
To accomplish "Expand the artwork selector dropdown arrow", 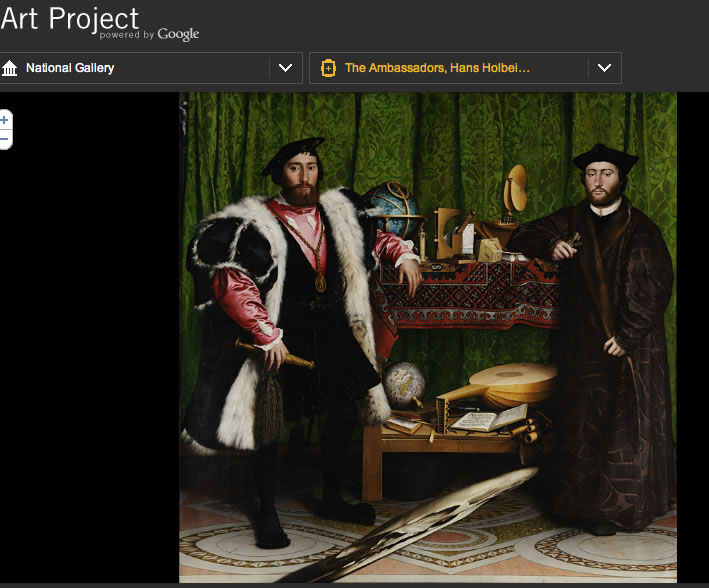I will (x=604, y=68).
